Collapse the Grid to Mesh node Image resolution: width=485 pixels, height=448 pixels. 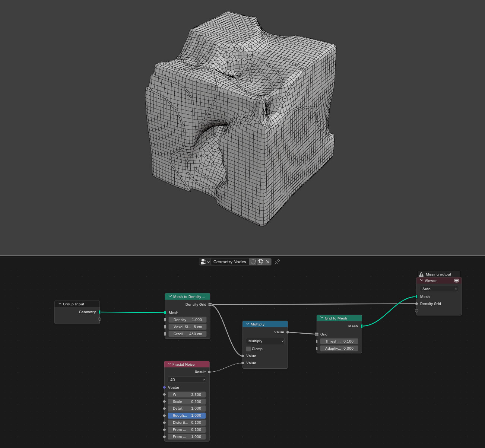tap(322, 318)
